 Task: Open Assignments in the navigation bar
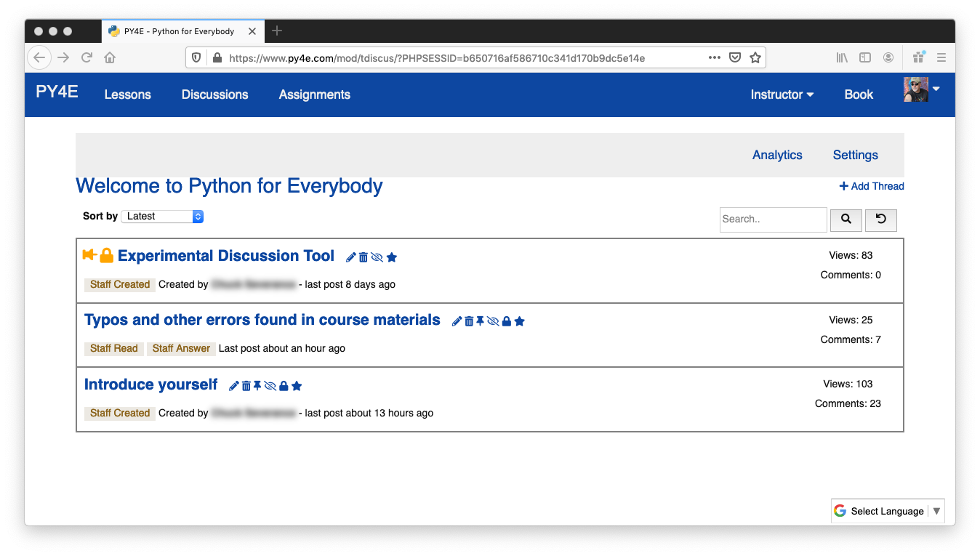coord(314,94)
